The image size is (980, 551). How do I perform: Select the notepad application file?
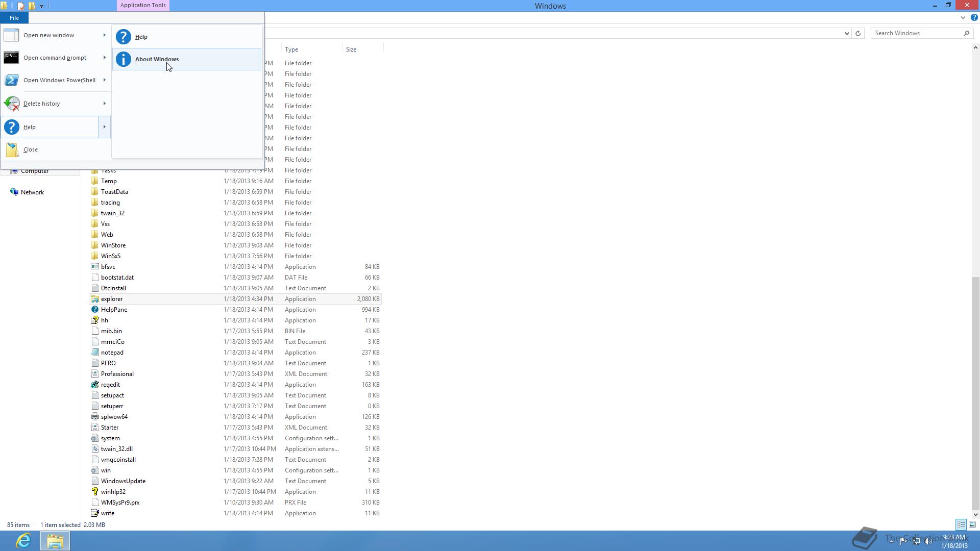112,353
